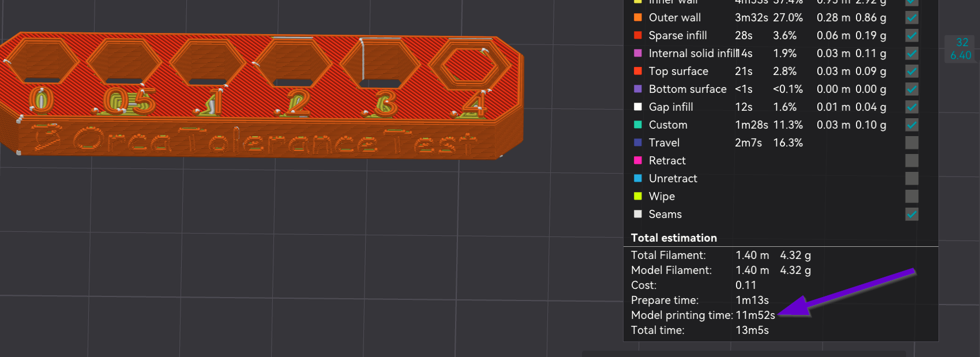Click the yellow Wipe color swatch
980x357 pixels.
click(638, 196)
